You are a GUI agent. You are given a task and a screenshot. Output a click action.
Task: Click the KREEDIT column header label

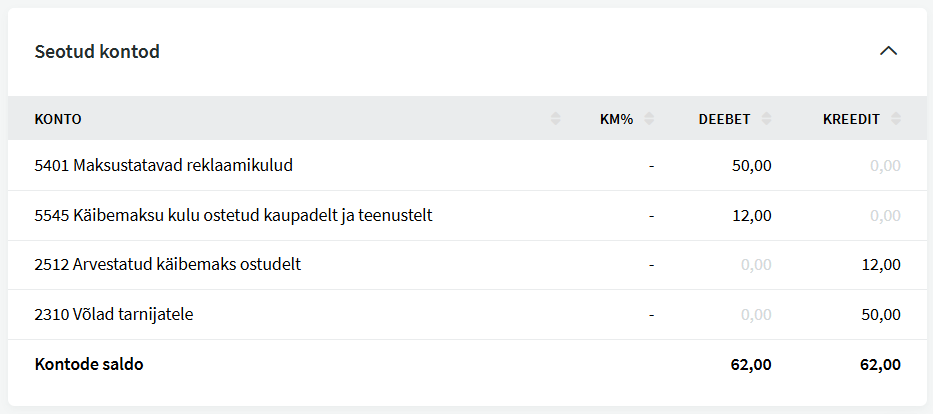851,119
